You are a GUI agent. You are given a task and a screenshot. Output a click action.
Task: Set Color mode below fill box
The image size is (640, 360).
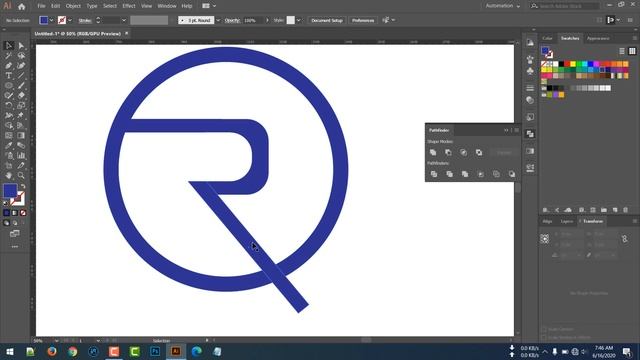tap(7, 213)
